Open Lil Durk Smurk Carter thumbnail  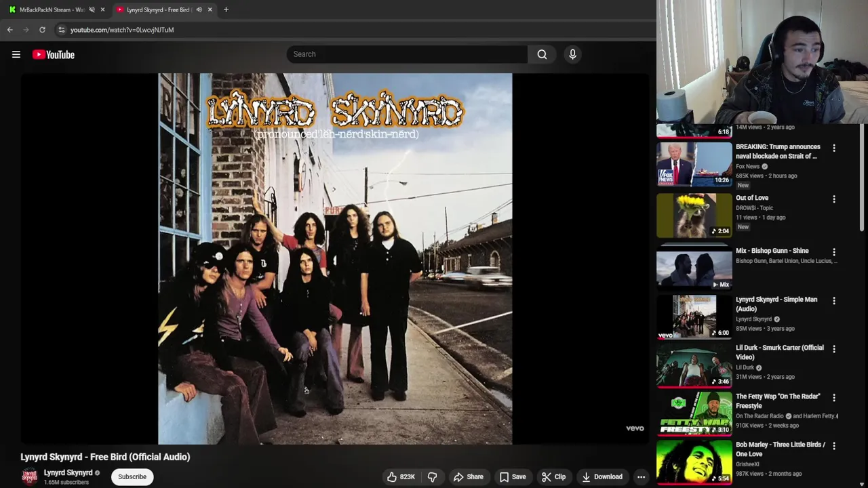pos(694,366)
